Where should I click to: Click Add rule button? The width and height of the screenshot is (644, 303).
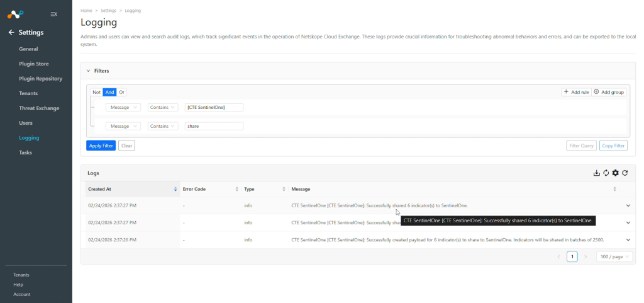pyautogui.click(x=576, y=92)
